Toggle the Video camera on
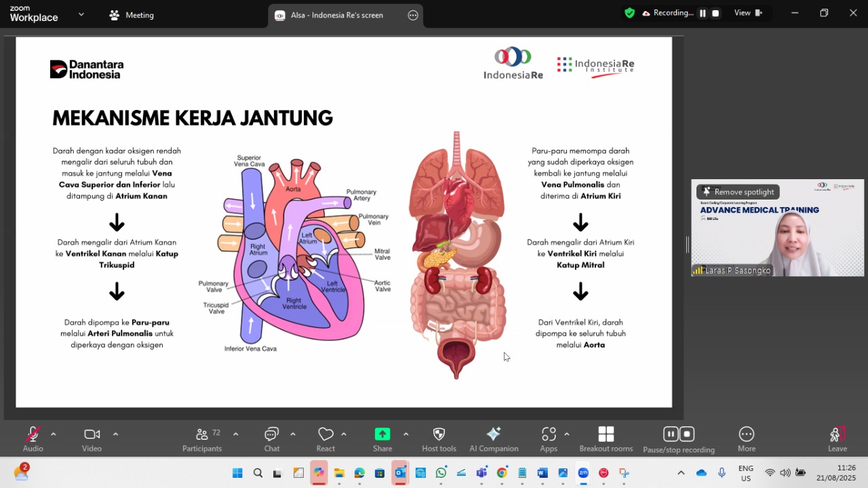Screen dimensions: 868x488 coord(92,434)
